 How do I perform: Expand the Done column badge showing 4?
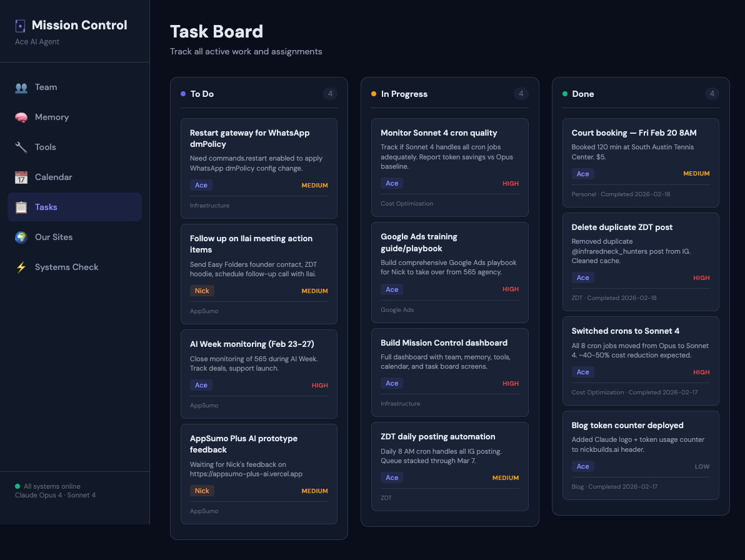712,94
